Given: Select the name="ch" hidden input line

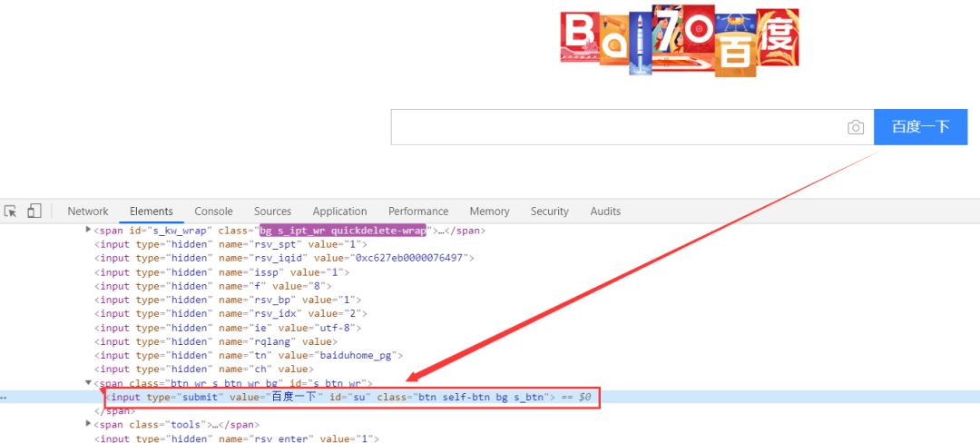Looking at the screenshot, I should point(204,369).
